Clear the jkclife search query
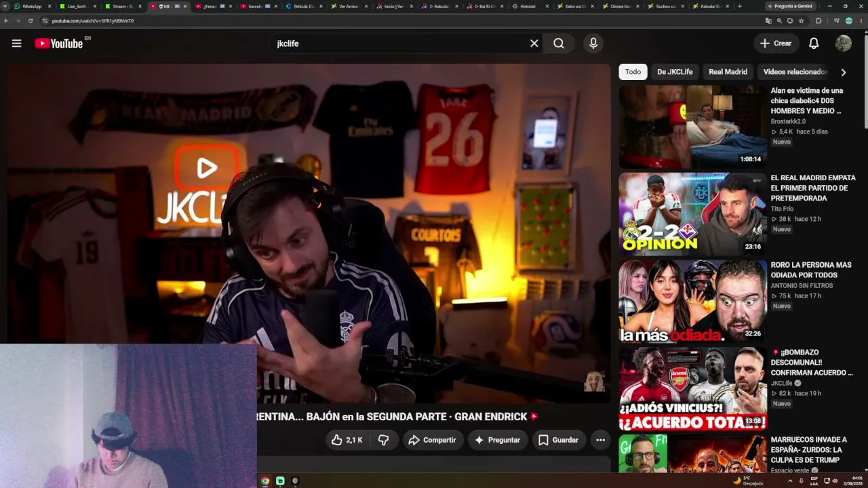Screen dimensions: 868x488 coord(534,43)
